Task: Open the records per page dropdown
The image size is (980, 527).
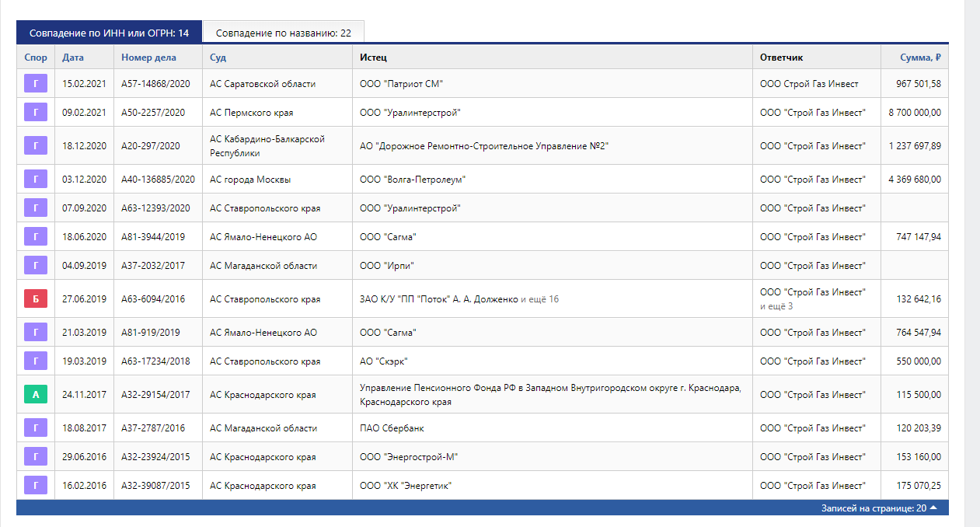Action: point(879,508)
